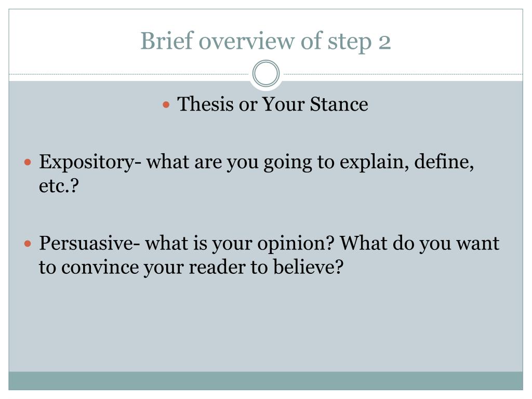This screenshot has height=399, width=532.
Task: Click the dotted divider line right of the circle
Action: click(x=403, y=74)
